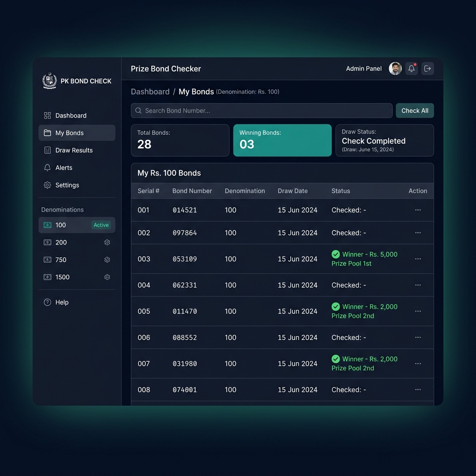Select the 200 denomination
Image resolution: width=476 pixels, height=476 pixels.
click(x=77, y=243)
